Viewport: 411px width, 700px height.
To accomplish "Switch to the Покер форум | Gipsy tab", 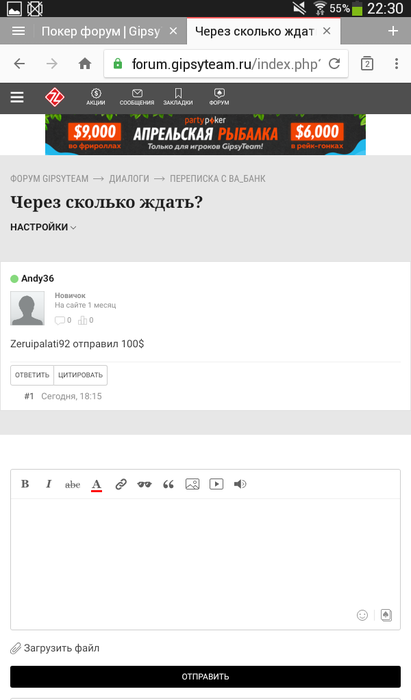I will click(x=100, y=31).
